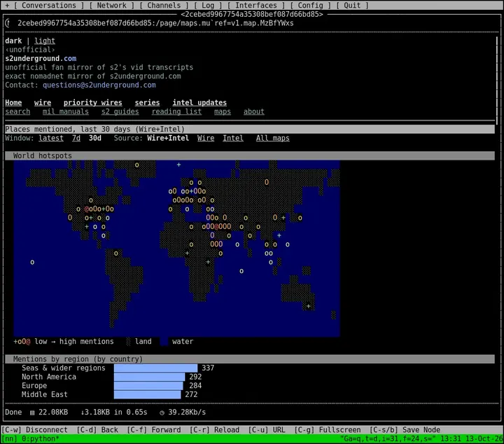This screenshot has width=504, height=444.
Task: Open the All maps link
Action: 272,138
